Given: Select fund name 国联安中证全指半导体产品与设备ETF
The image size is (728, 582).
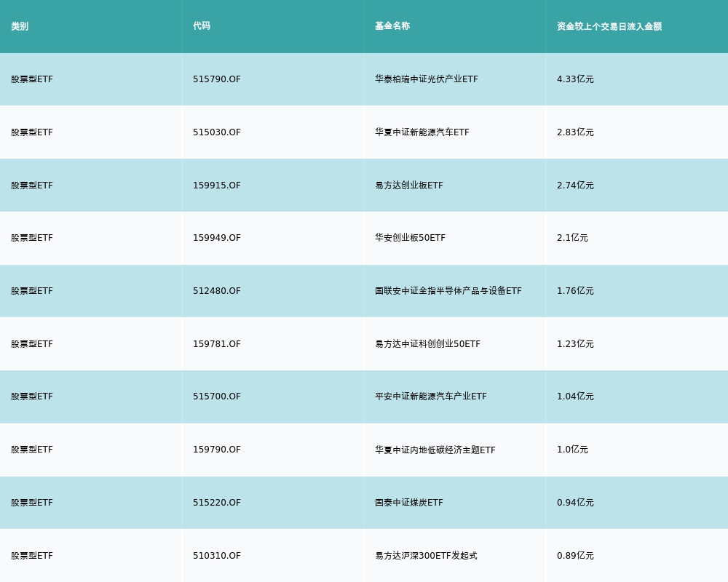Looking at the screenshot, I should pyautogui.click(x=448, y=291).
